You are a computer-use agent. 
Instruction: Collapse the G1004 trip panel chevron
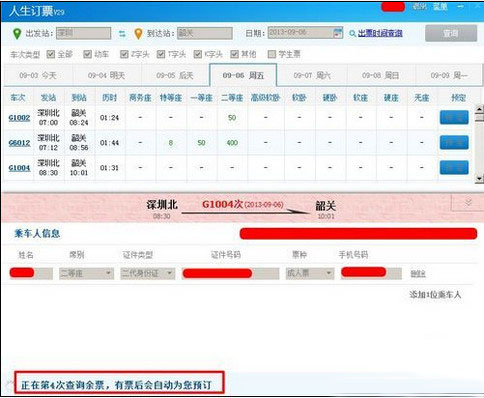click(x=468, y=202)
